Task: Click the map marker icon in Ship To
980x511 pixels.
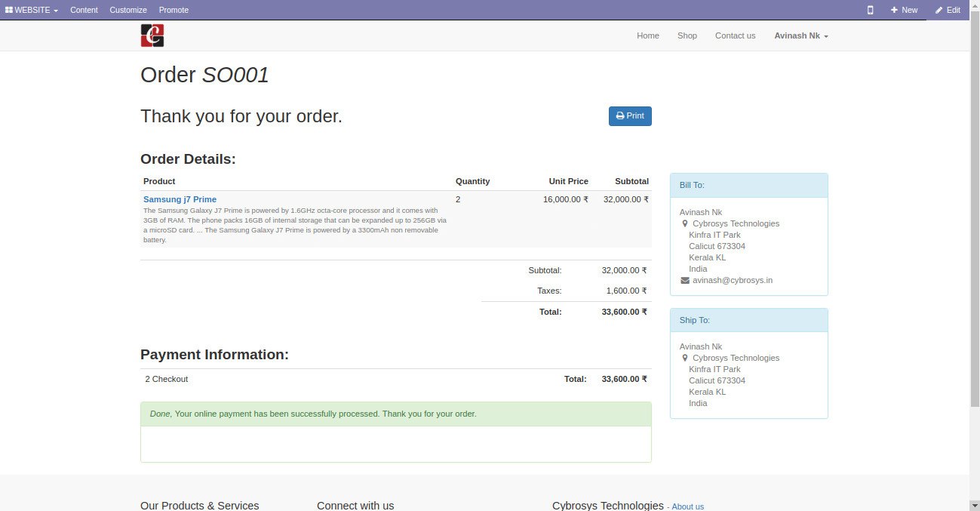Action: [x=685, y=358]
